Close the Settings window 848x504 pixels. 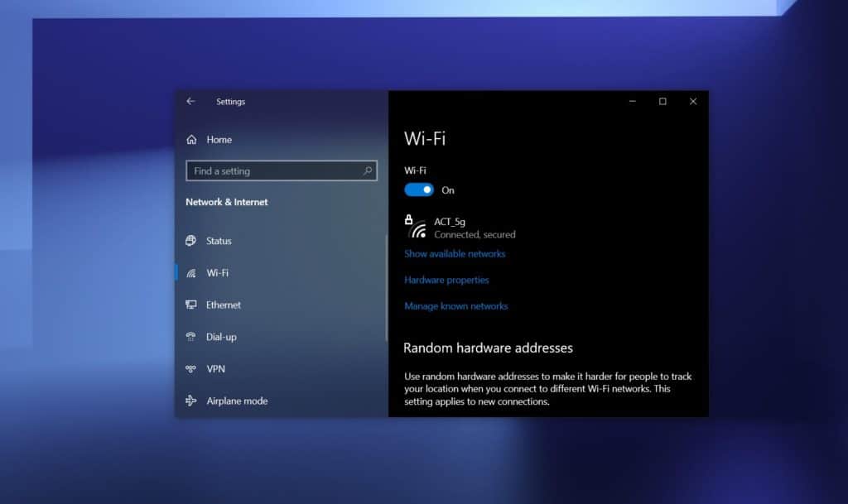pos(693,102)
